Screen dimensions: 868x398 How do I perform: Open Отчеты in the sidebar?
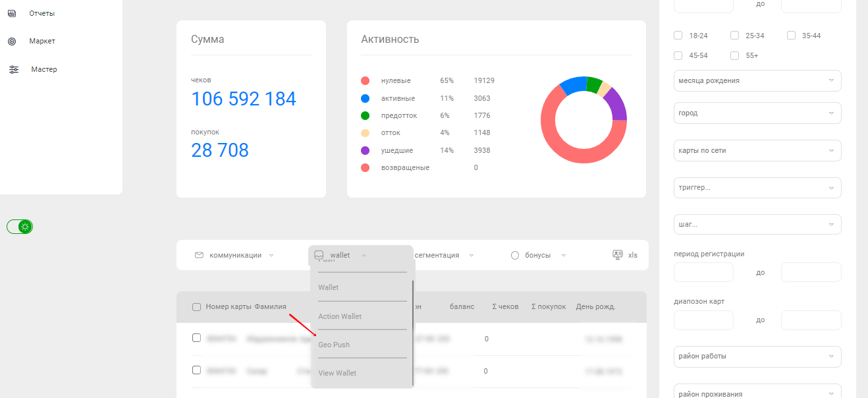pyautogui.click(x=42, y=13)
